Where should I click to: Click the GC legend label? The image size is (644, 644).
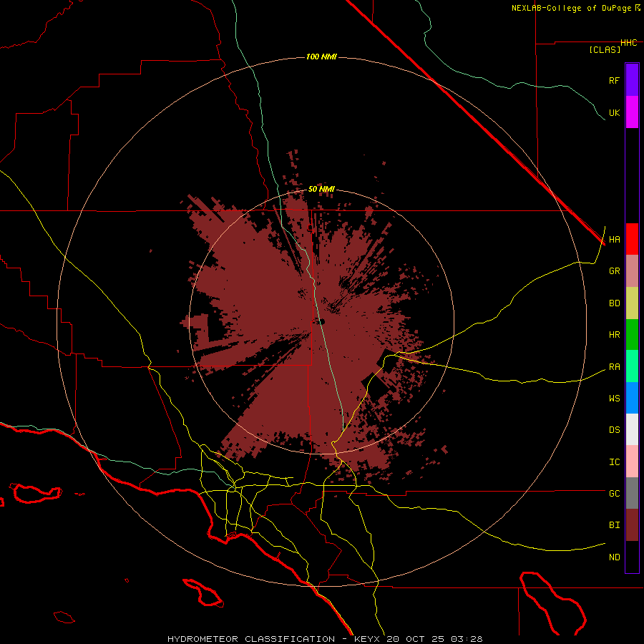[614, 494]
